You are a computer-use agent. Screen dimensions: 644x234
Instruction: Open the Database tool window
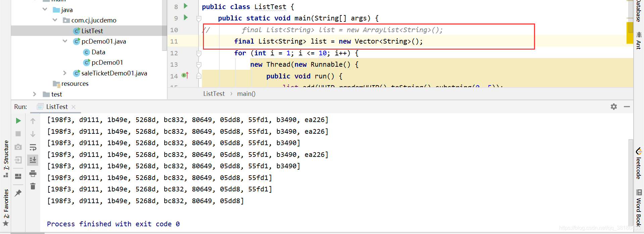click(639, 11)
